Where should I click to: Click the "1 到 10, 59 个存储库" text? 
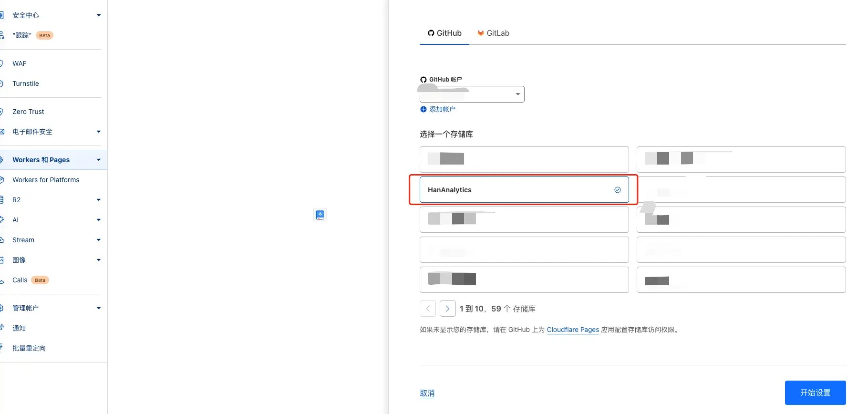click(497, 309)
